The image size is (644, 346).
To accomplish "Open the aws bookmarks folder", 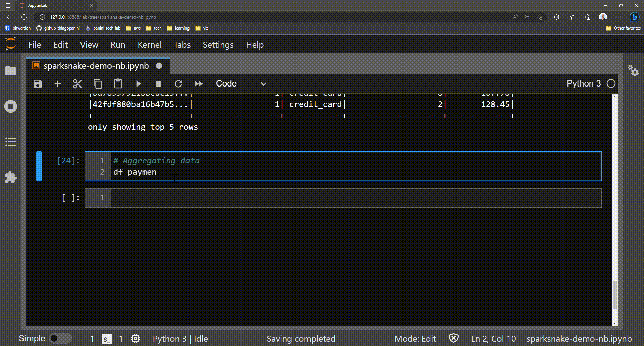I will point(133,28).
